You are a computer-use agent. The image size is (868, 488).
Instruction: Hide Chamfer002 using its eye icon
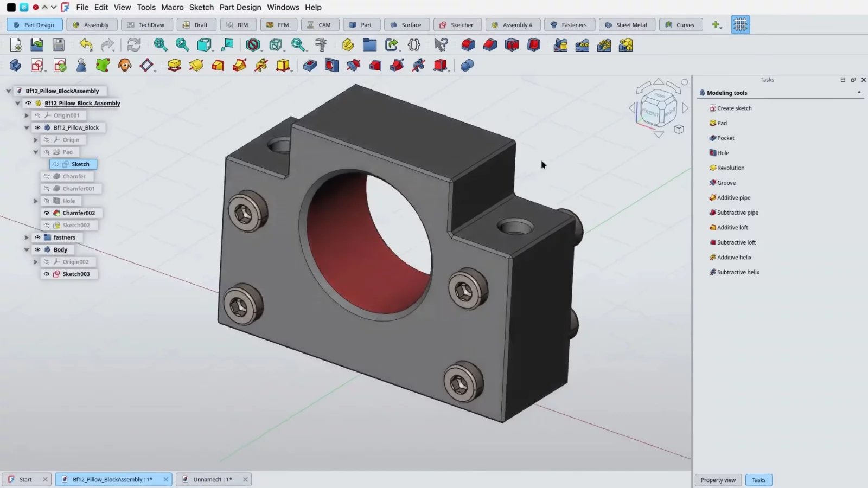(47, 213)
